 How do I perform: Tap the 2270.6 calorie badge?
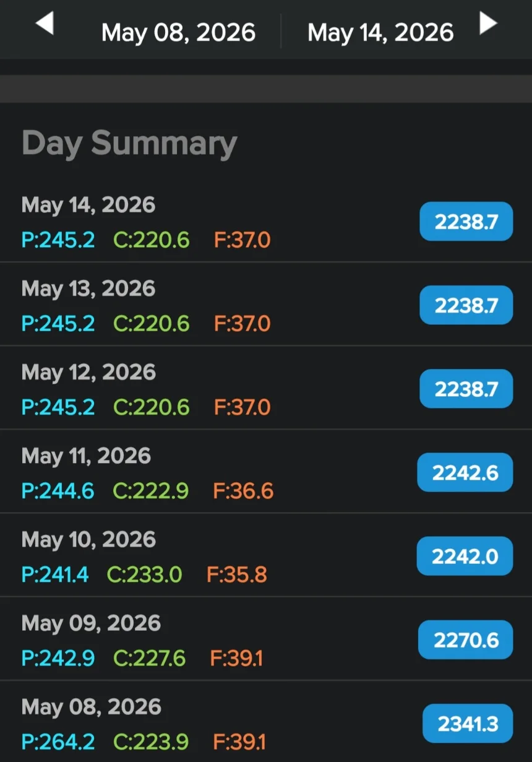(x=466, y=639)
